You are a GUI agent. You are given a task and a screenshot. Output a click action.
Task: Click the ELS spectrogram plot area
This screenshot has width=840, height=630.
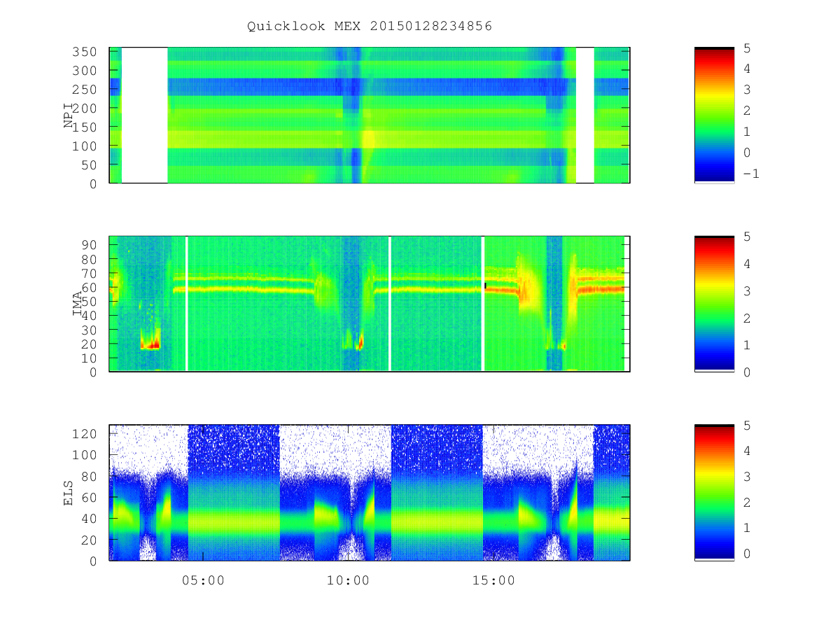pyautogui.click(x=370, y=492)
